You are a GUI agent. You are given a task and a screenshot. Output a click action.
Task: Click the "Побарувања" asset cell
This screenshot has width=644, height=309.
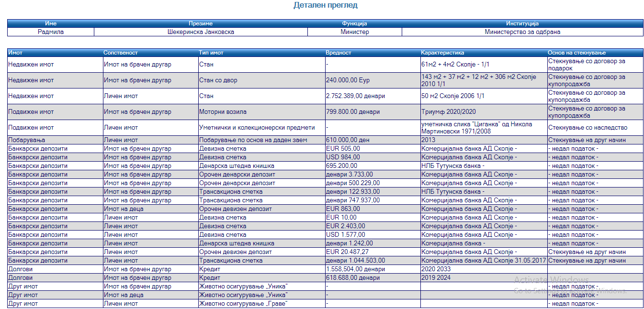(55, 140)
